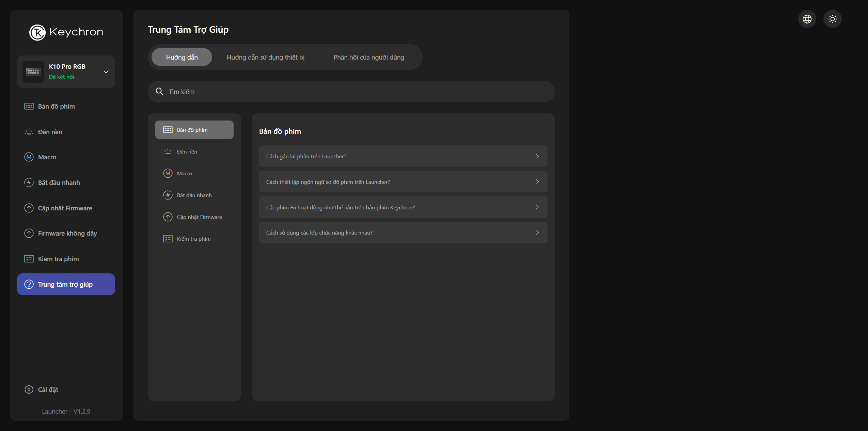Open Bắt đầu nhanh in sidebar

pos(59,182)
